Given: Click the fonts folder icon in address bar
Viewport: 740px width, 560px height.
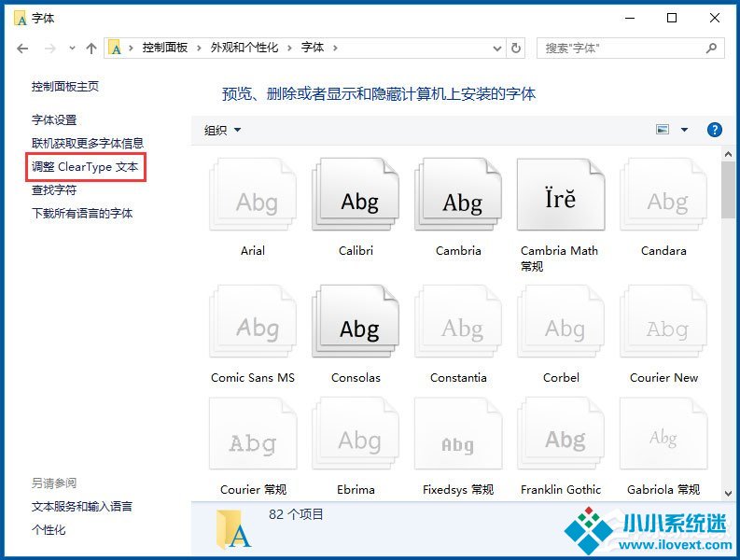Looking at the screenshot, I should [115, 48].
